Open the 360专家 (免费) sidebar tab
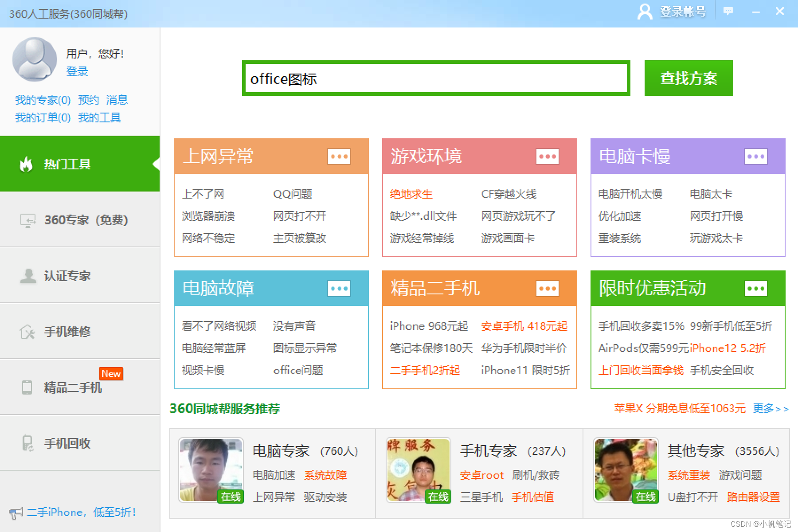Viewport: 798px width, 532px height. pos(80,220)
